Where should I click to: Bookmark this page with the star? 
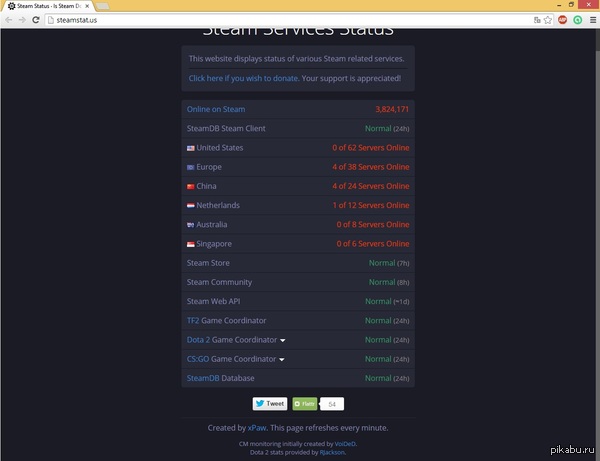548,20
